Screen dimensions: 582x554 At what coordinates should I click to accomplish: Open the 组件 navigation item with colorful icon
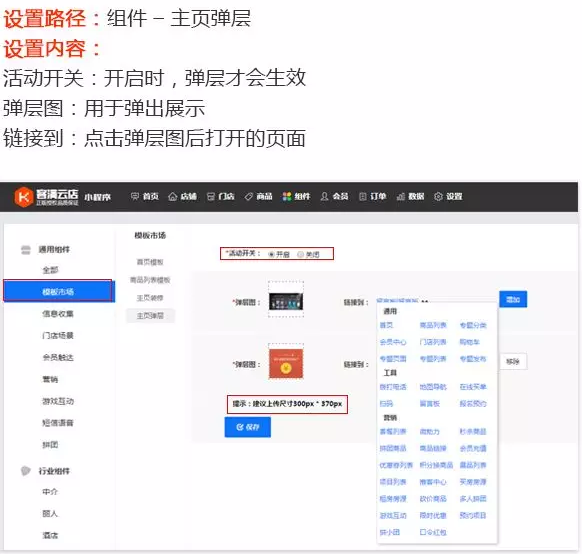click(296, 196)
